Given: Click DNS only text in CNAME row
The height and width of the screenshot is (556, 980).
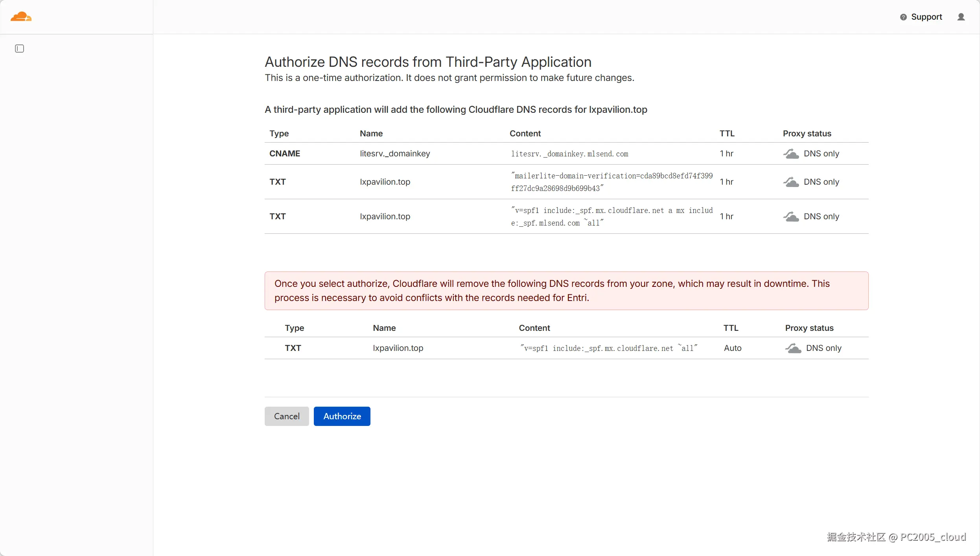Looking at the screenshot, I should click(x=821, y=154).
